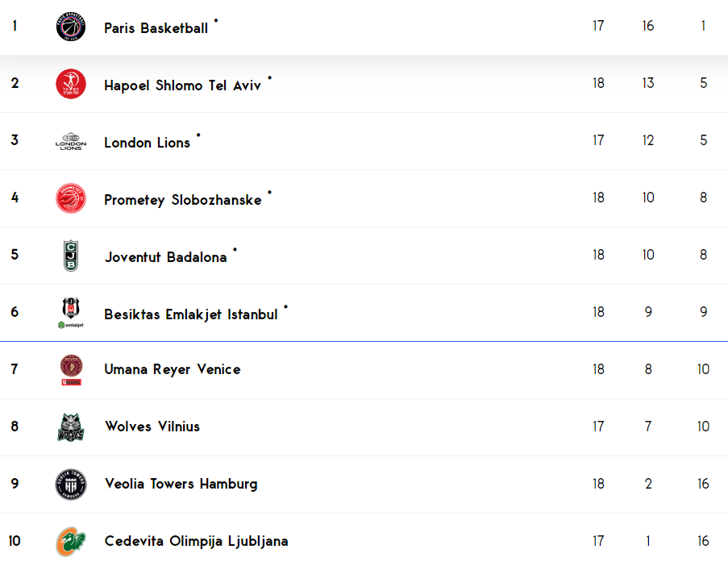Open the Umana Reyer Venice logo
This screenshot has width=728, height=566.
(71, 370)
